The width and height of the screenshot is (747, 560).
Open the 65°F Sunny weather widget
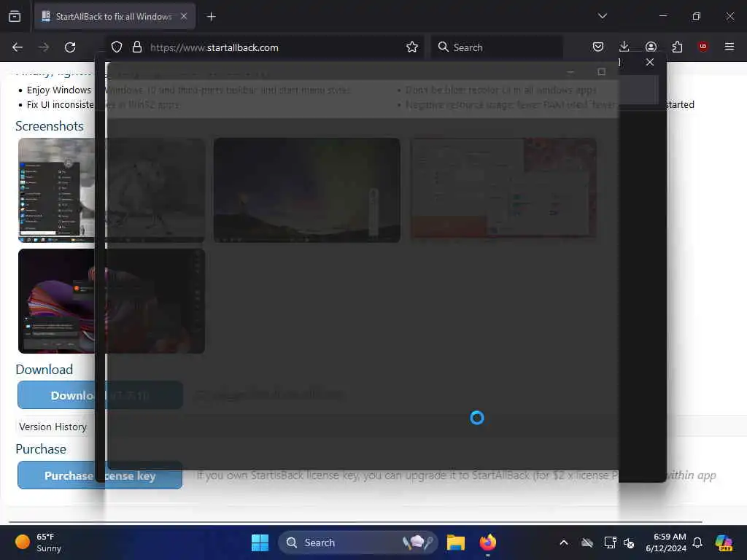(x=38, y=542)
